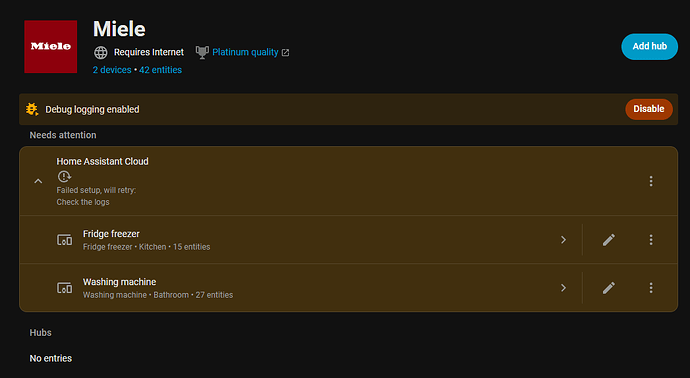Viewport: 690px width, 378px height.
Task: Click the Home Assistant Cloud title
Action: 102,161
